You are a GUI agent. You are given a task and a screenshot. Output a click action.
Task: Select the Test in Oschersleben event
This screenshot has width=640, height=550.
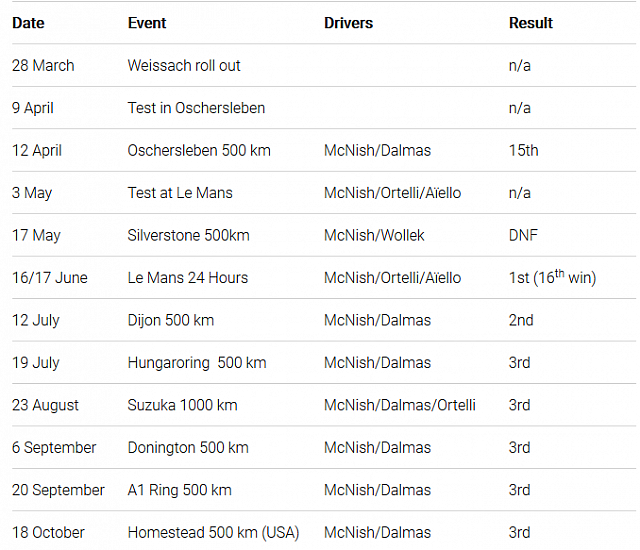pos(196,108)
